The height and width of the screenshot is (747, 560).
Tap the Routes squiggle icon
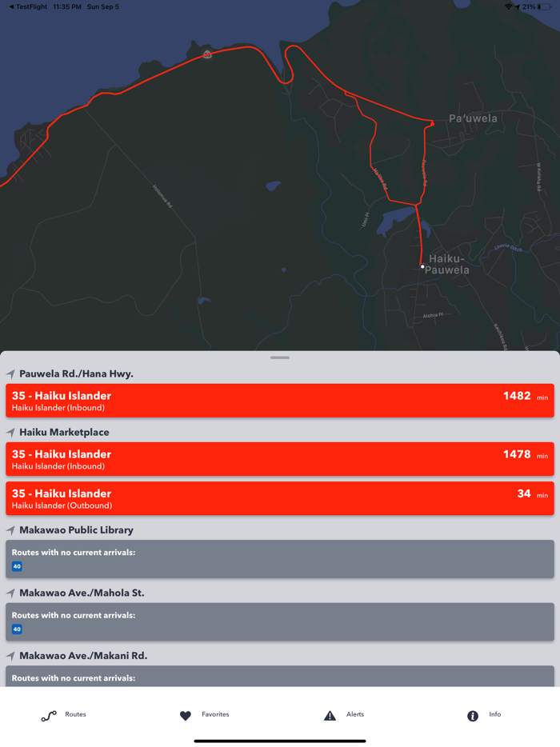tap(49, 716)
